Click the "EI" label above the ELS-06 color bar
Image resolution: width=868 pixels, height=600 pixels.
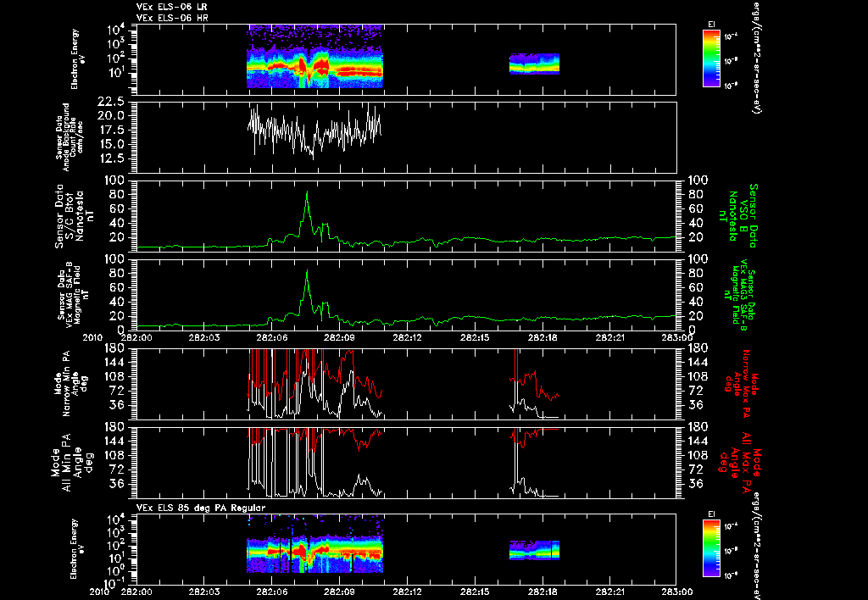[x=711, y=24]
